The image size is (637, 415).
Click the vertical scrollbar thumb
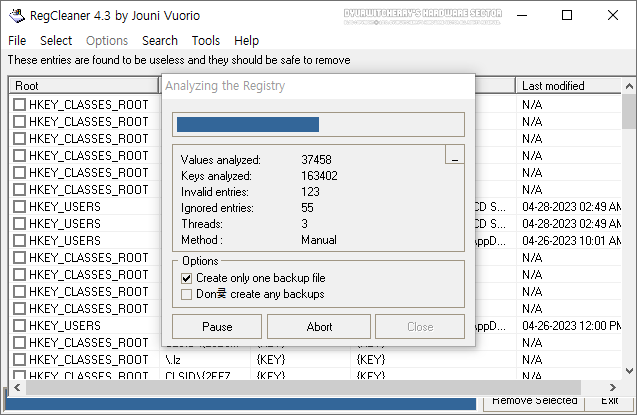(x=629, y=112)
